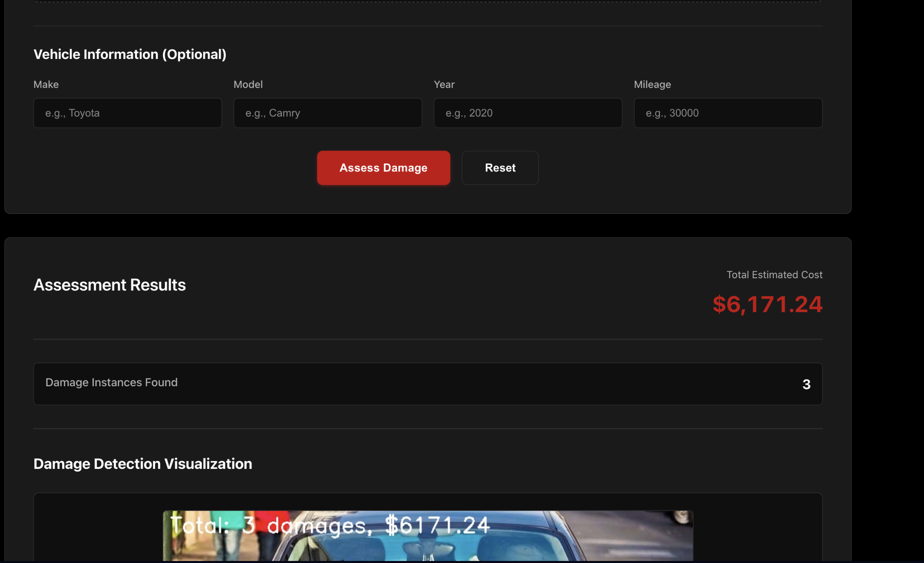The image size is (924, 563).
Task: Click the damage count number 3
Action: [x=806, y=384]
